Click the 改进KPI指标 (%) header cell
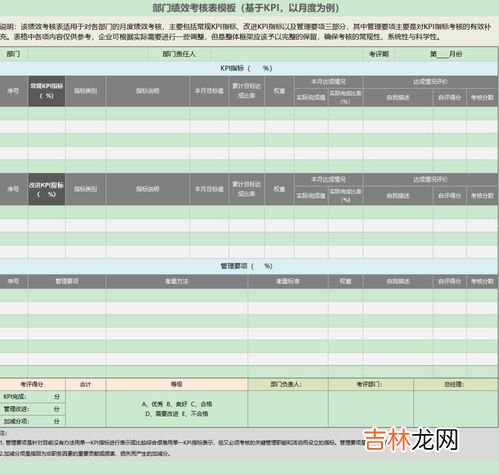The height and width of the screenshot is (475, 499). [x=47, y=189]
